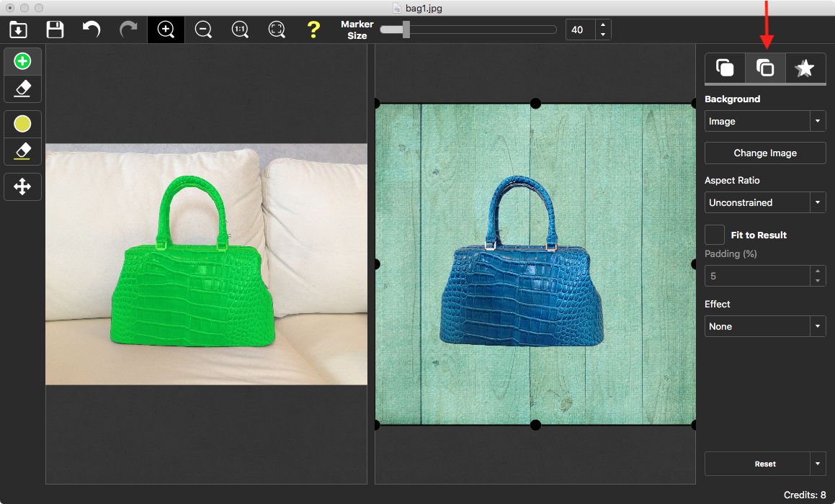
Task: Enable the Fit to Result checkbox
Action: 715,235
